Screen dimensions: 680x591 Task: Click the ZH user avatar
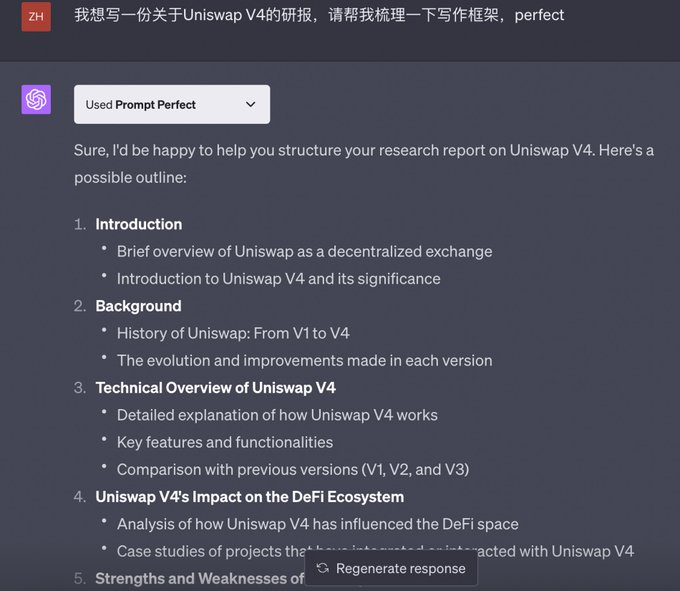coord(36,16)
